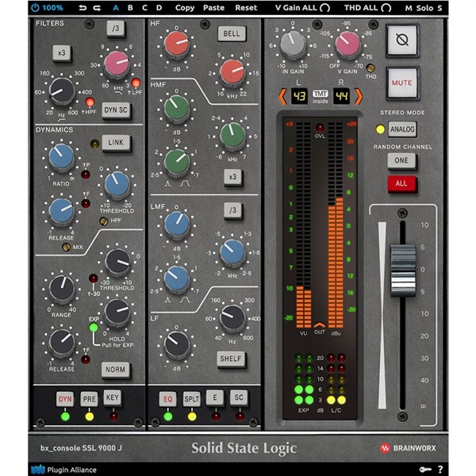Click the HPF Hz filter knob
The width and height of the screenshot is (476, 476).
coord(62,91)
